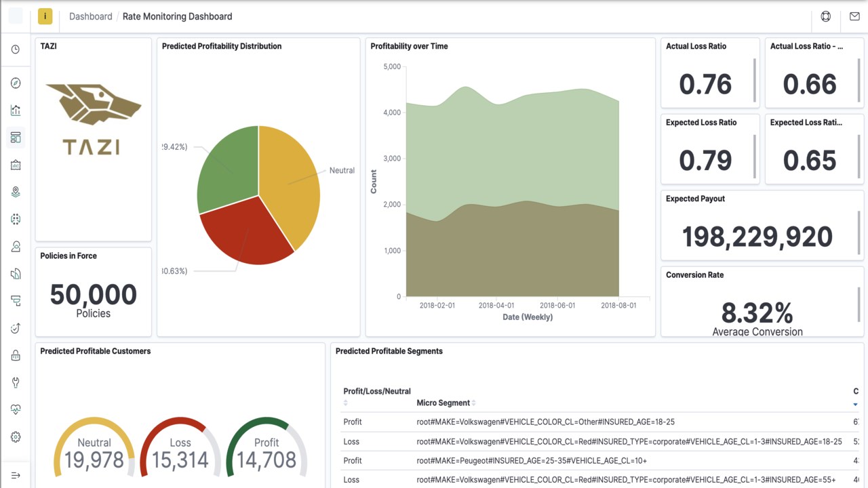
Task: Open the Monitoring heartbeat icon
Action: click(16, 409)
